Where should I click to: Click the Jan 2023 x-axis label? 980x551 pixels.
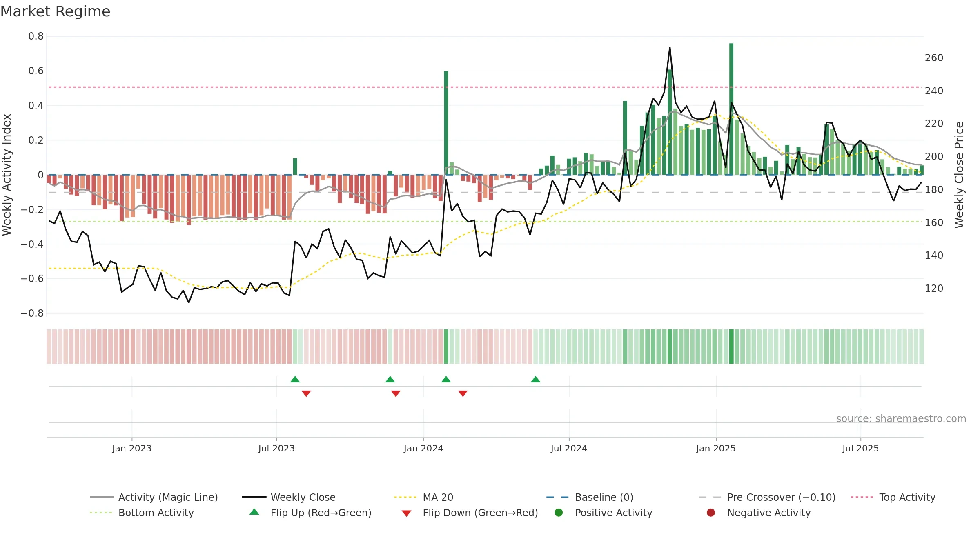[132, 449]
